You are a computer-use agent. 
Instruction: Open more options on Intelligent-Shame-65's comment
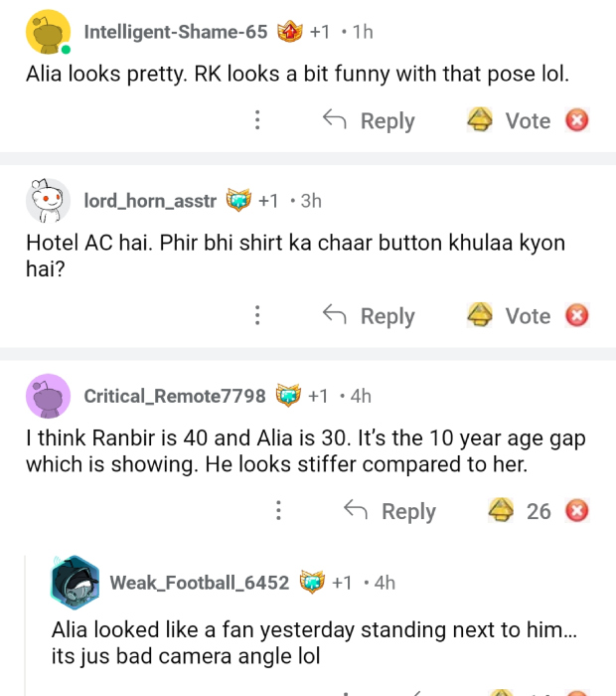pyautogui.click(x=257, y=121)
